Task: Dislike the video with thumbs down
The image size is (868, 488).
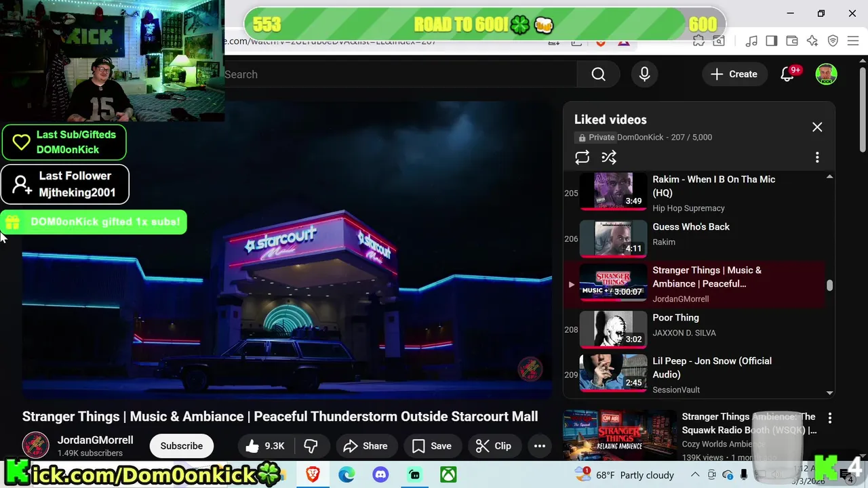Action: pos(311,446)
